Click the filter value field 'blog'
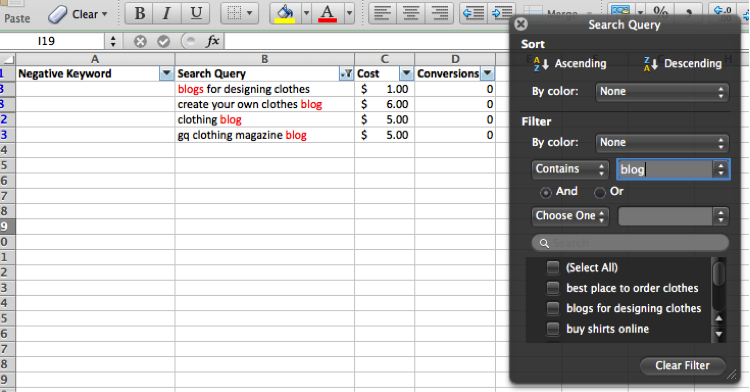The image size is (750, 392). click(x=665, y=169)
